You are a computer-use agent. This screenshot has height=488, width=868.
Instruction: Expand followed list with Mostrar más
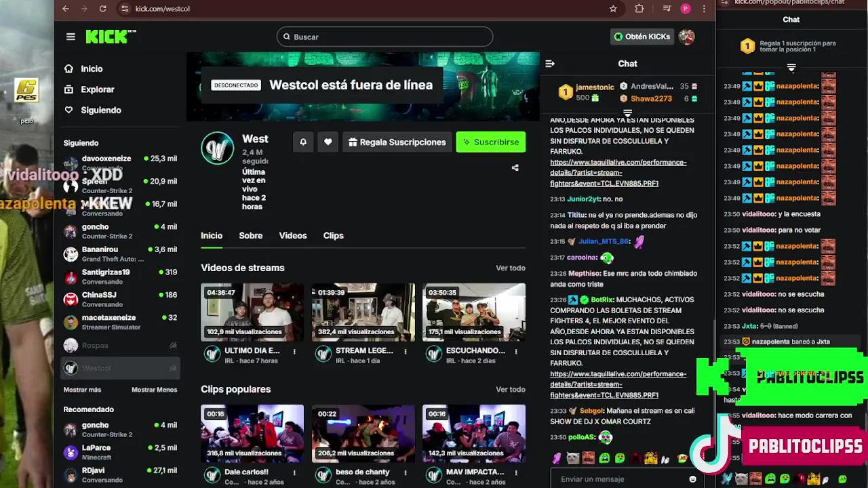82,390
